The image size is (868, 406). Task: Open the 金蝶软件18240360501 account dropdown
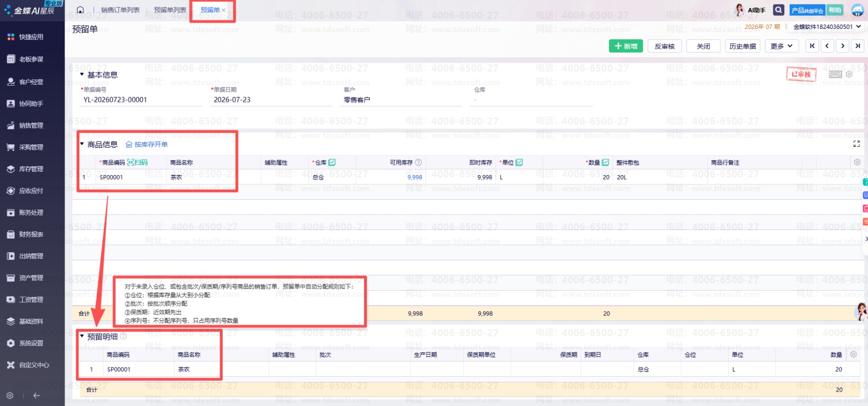pos(827,26)
